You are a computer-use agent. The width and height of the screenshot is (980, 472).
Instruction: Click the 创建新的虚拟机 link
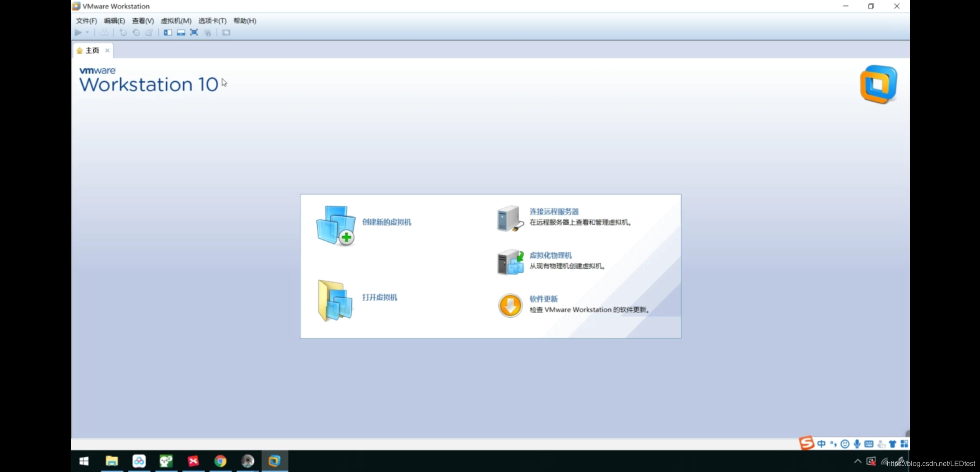click(387, 222)
